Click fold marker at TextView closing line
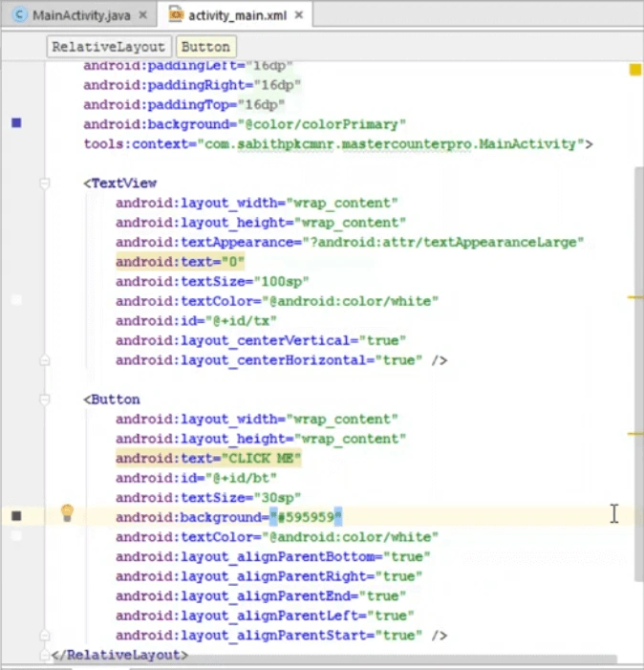The image size is (644, 670). (44, 360)
